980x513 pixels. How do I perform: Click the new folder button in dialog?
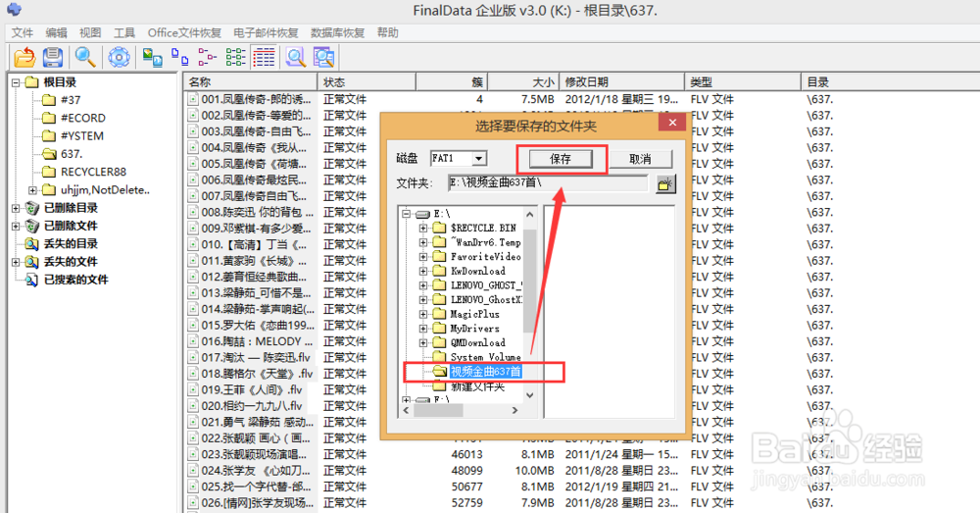coord(665,184)
